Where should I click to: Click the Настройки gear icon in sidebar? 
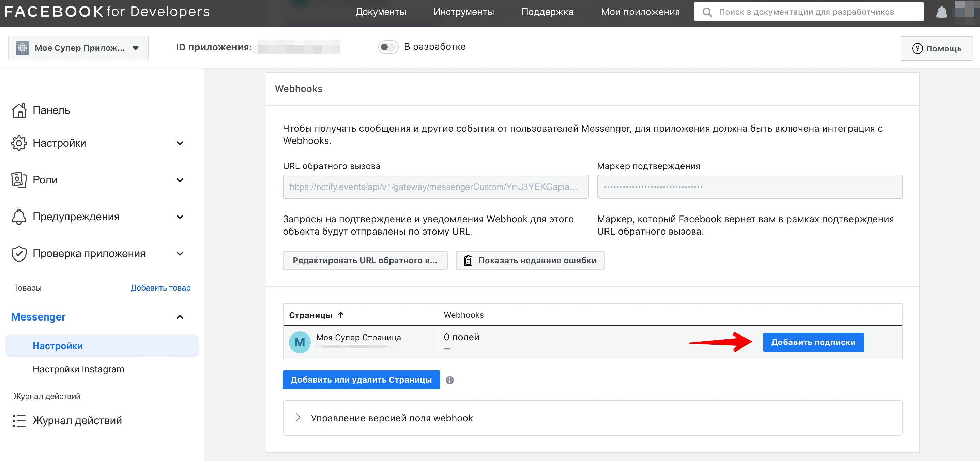pos(19,143)
